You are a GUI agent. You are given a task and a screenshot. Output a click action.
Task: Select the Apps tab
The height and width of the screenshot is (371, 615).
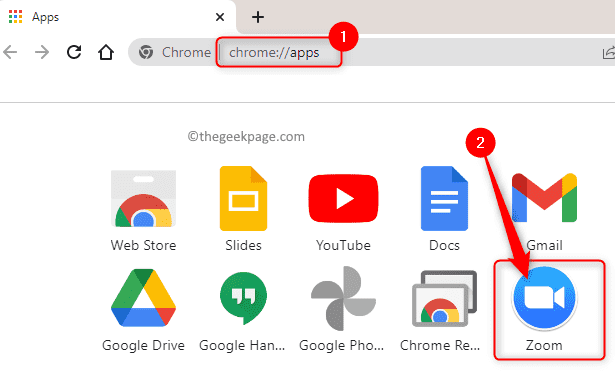coord(118,17)
